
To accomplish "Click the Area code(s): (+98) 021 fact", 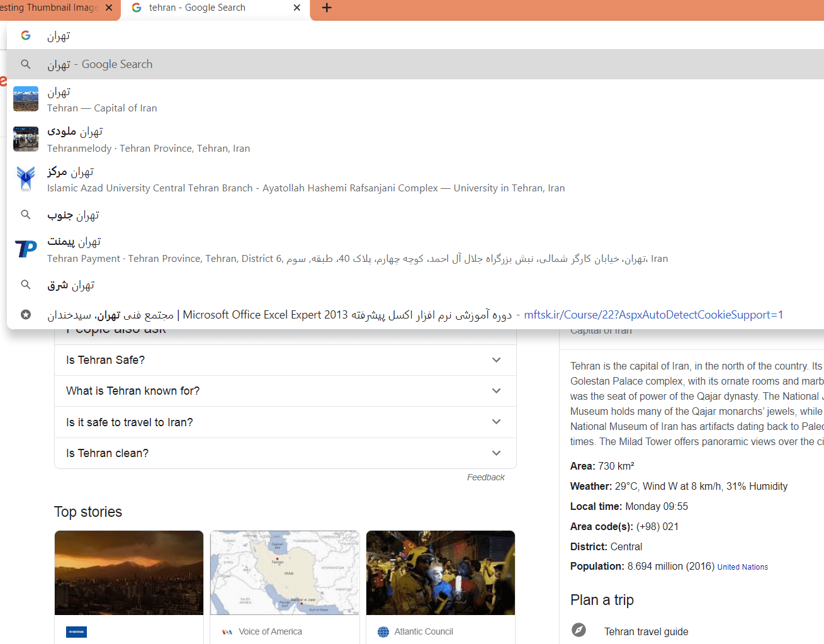I will pyautogui.click(x=624, y=527).
